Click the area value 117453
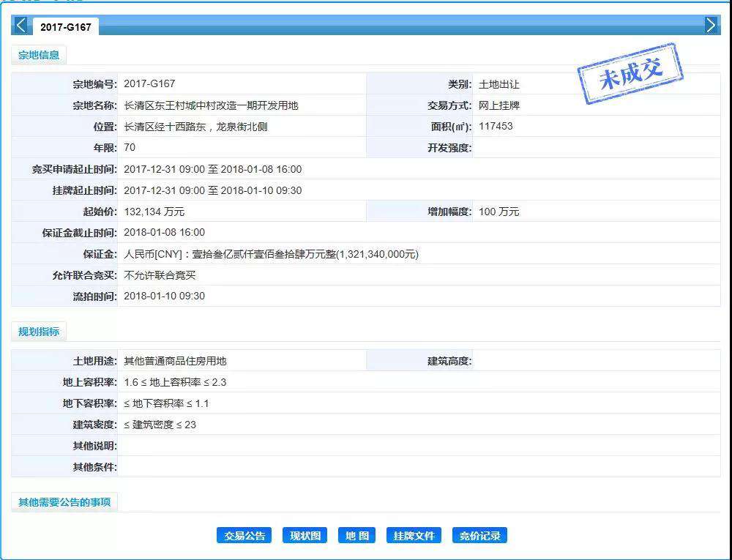Viewport: 732px width, 560px height. [496, 127]
